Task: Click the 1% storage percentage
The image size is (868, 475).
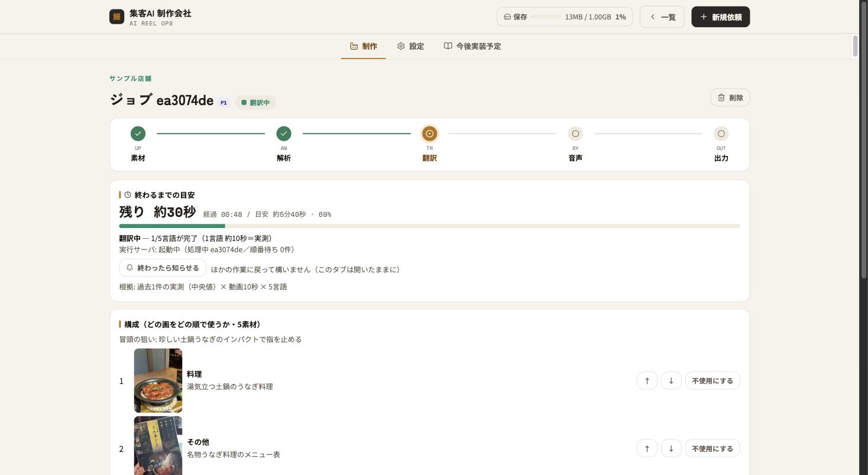Action: tap(620, 17)
